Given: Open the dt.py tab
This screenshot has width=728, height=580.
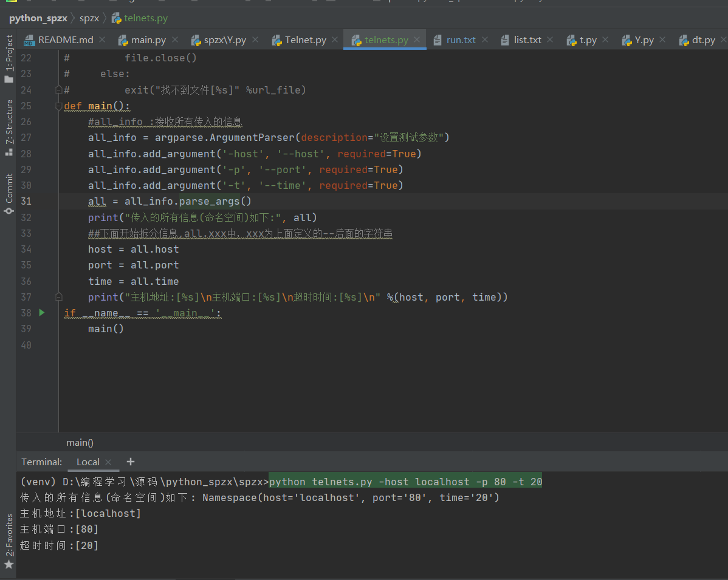Looking at the screenshot, I should 704,40.
